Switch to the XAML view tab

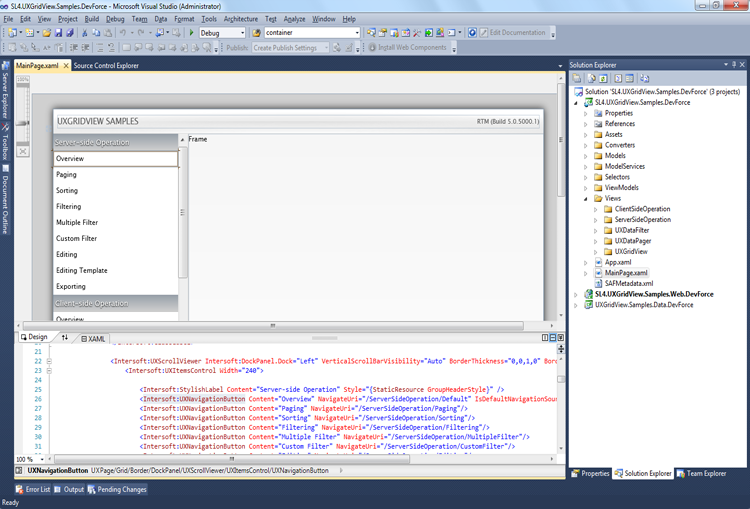93,339
